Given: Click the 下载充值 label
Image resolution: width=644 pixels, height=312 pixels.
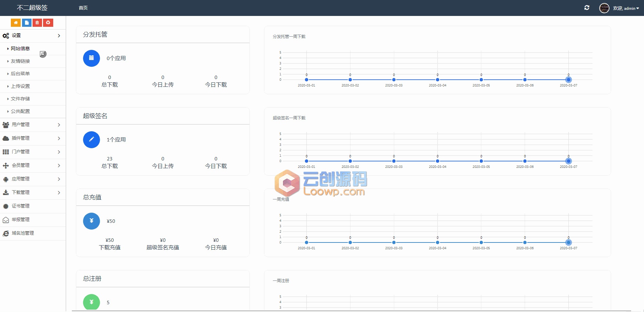Looking at the screenshot, I should pyautogui.click(x=109, y=248).
